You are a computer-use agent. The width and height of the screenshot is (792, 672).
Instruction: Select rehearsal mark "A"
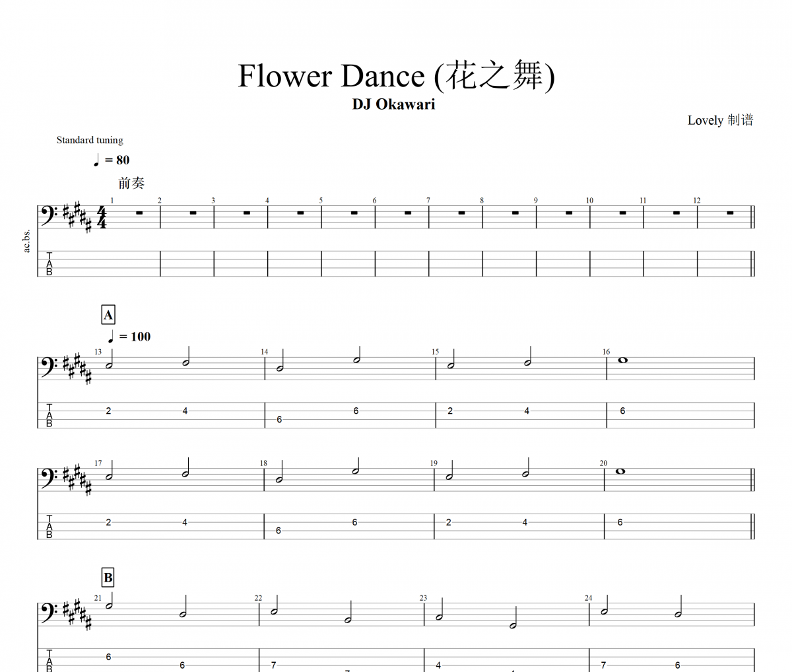108,315
